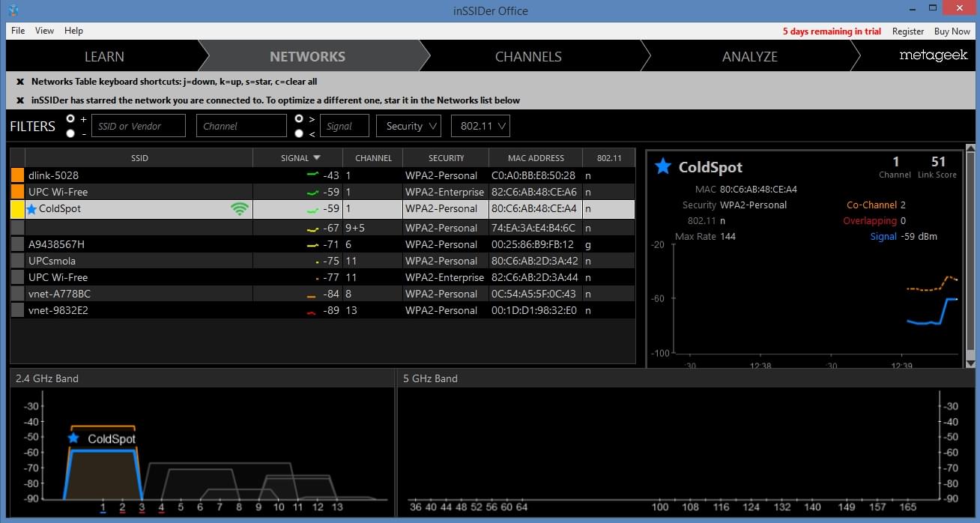Select the UPCsmola network row
The height and width of the screenshot is (523, 980).
tap(322, 261)
